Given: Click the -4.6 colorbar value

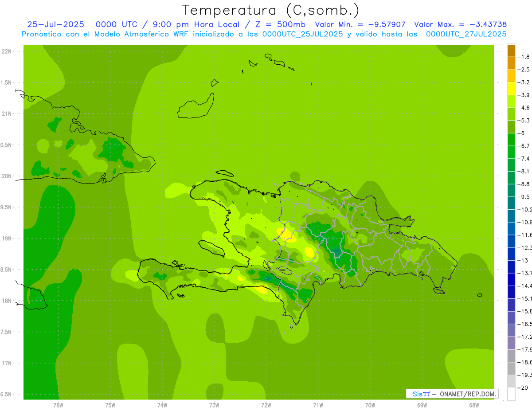Looking at the screenshot, I should [x=524, y=108].
